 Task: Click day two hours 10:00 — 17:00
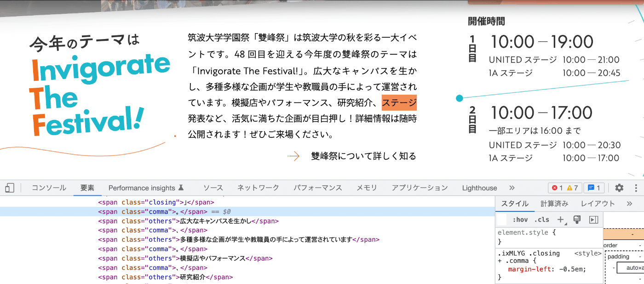541,113
